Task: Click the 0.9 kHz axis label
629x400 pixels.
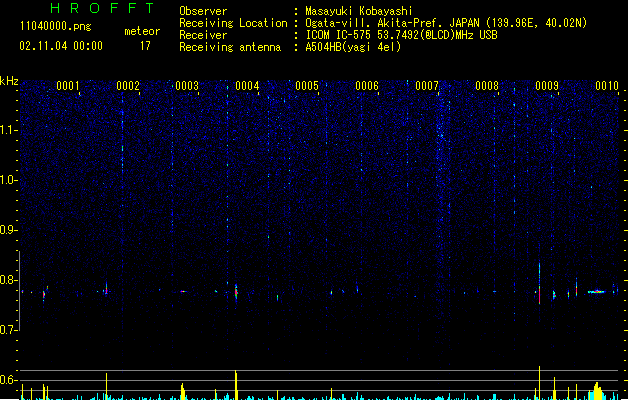Action: 8,230
